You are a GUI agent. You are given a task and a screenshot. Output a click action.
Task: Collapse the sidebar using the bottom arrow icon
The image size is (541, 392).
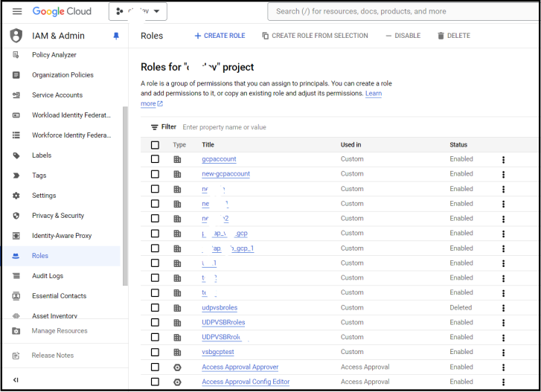16,380
